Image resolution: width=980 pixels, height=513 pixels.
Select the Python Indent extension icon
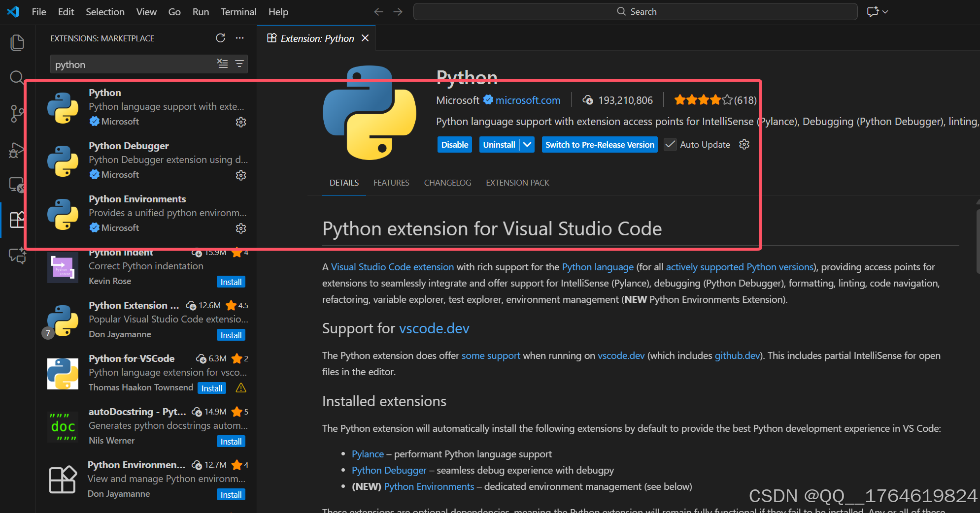[63, 267]
